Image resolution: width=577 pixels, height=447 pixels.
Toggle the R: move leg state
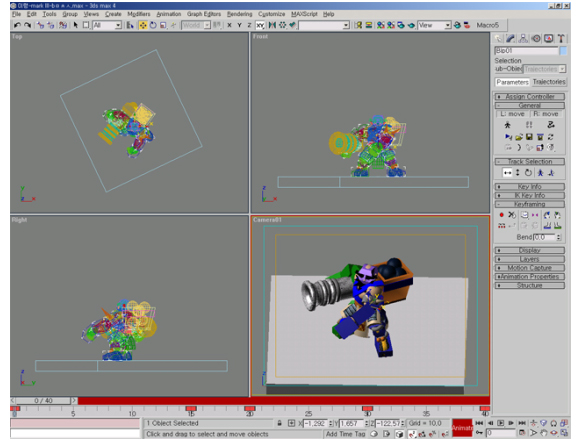(546, 114)
